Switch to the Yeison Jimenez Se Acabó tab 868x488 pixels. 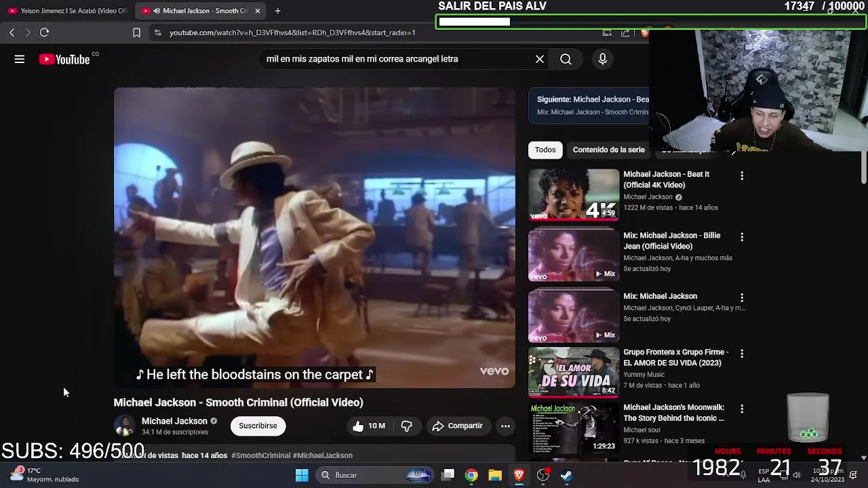(x=66, y=11)
